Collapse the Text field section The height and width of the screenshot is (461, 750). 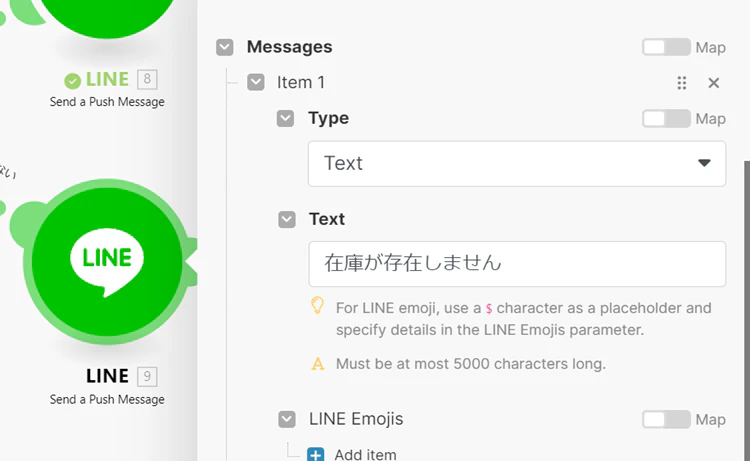(x=287, y=220)
